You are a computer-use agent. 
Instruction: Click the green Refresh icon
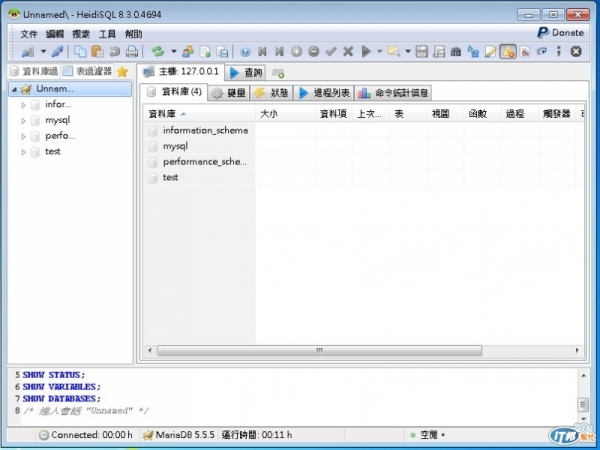(x=158, y=51)
